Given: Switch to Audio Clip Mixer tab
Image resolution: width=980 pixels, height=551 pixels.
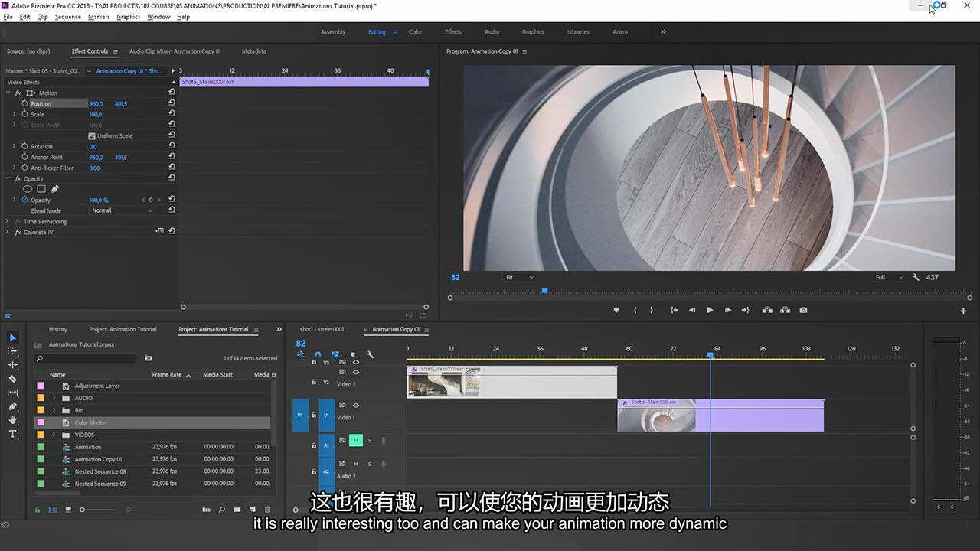Looking at the screenshot, I should click(175, 51).
